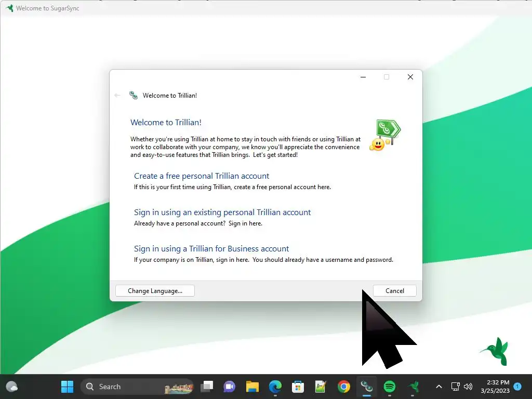Go back with the wizard back arrow
Image resolution: width=532 pixels, height=399 pixels.
(x=117, y=96)
